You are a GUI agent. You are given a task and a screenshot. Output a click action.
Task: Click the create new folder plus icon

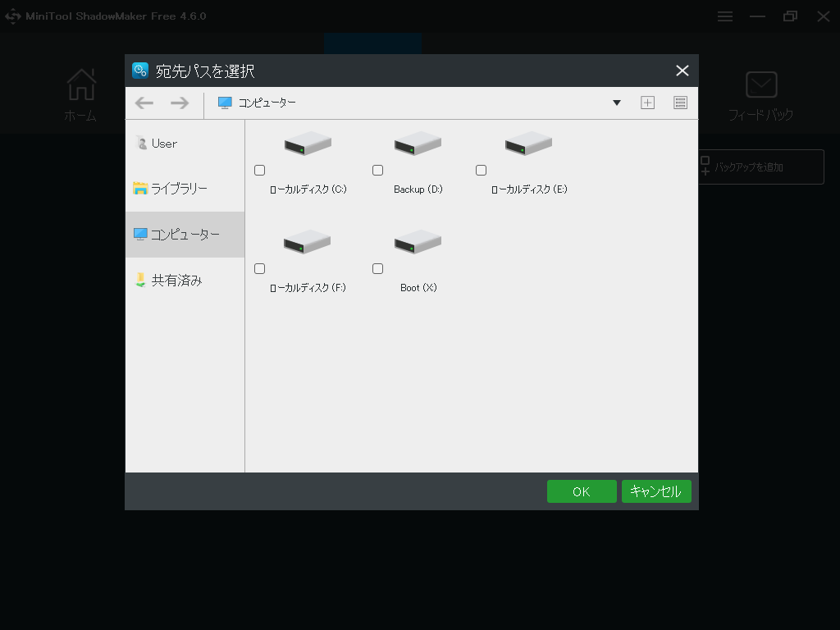pos(648,103)
